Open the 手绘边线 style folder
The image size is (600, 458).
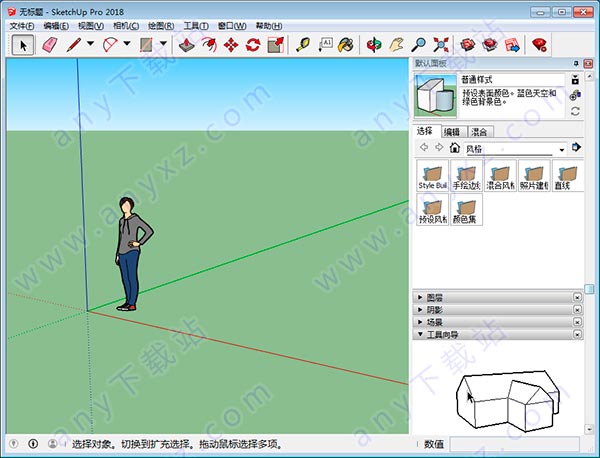tap(466, 176)
